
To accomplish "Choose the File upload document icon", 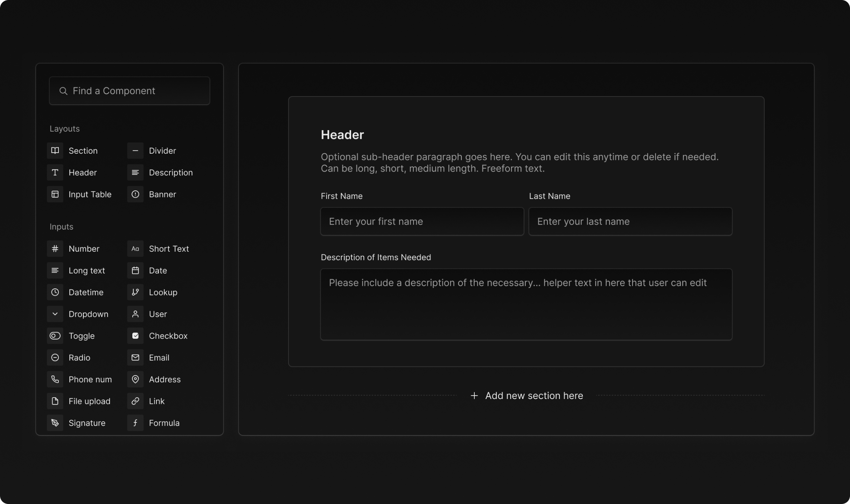I will click(55, 401).
